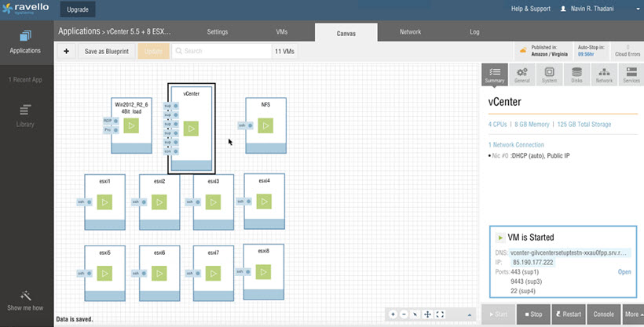Switch to the top Network tab
Screen dimensions: 644x327
410,31
